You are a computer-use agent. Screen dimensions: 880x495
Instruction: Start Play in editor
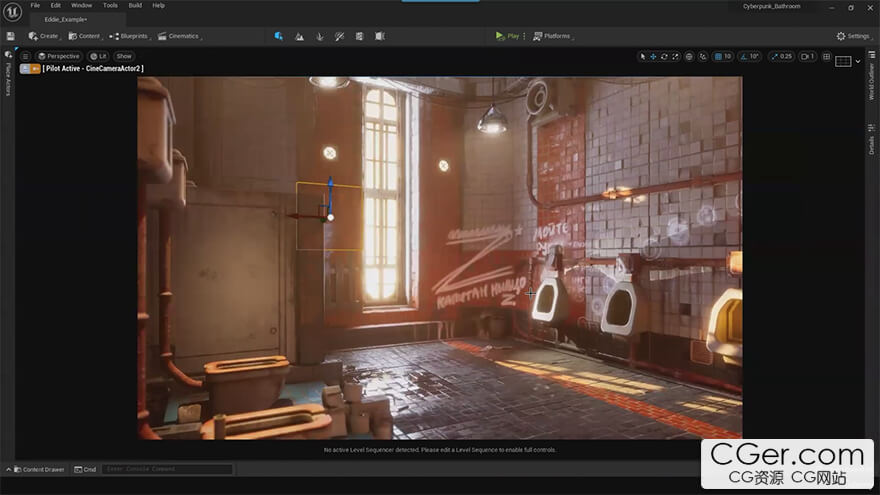pos(507,36)
